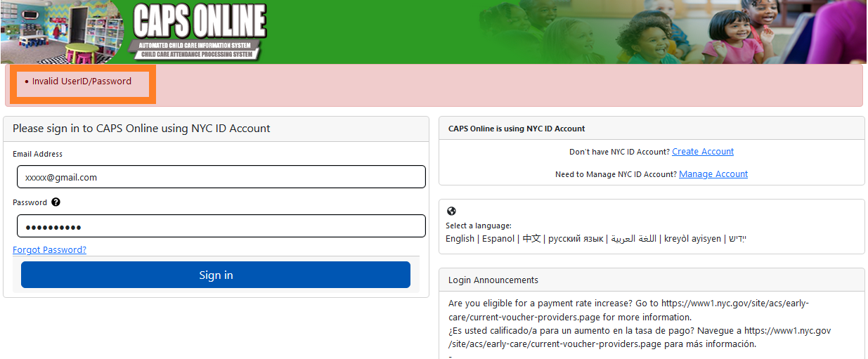Click the 'CAPS Online is using NYC ID Account' heading
The width and height of the screenshot is (868, 359).
(517, 129)
